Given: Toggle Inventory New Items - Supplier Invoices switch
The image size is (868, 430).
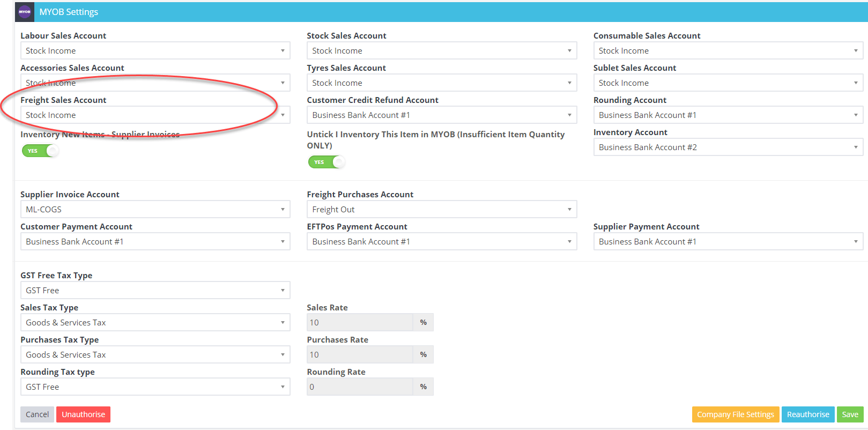Looking at the screenshot, I should 40,151.
